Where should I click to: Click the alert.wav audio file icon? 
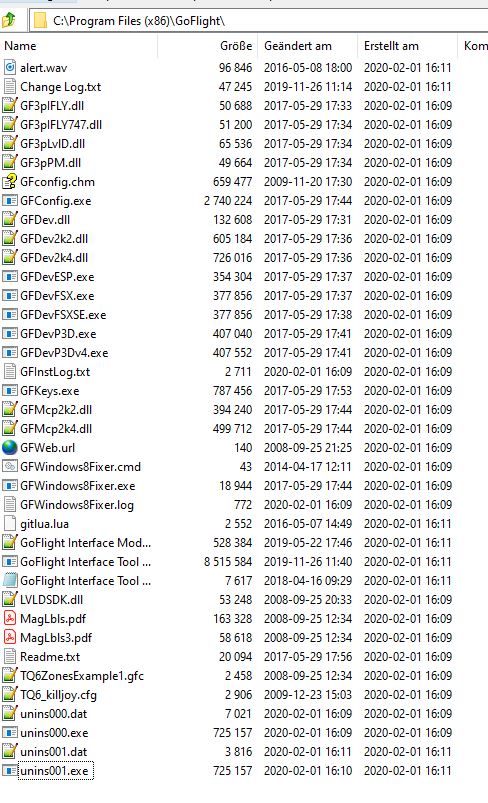pos(9,68)
